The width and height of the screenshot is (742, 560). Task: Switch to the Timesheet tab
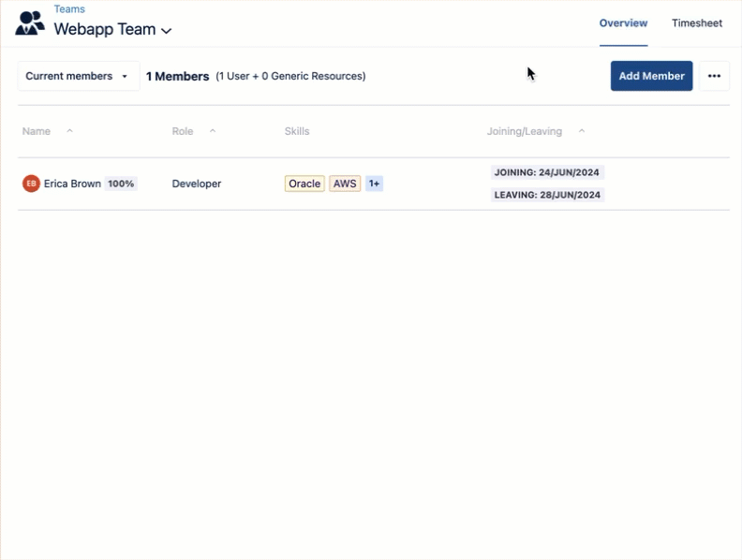tap(696, 23)
